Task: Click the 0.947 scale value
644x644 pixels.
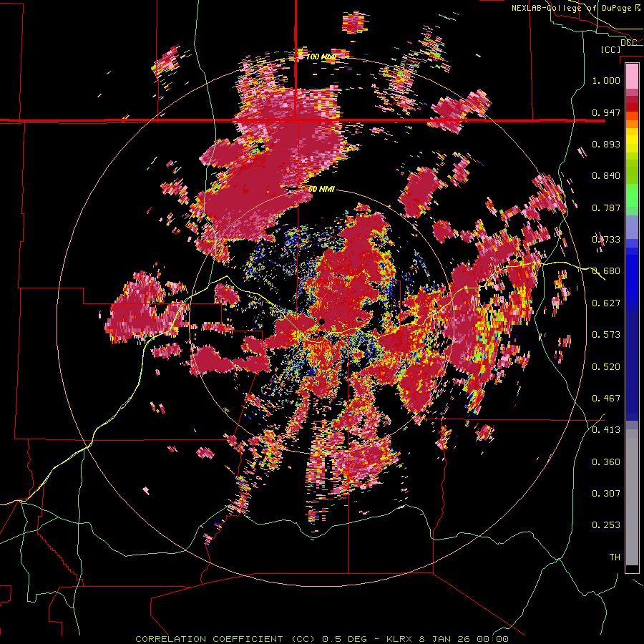Action: pos(606,112)
